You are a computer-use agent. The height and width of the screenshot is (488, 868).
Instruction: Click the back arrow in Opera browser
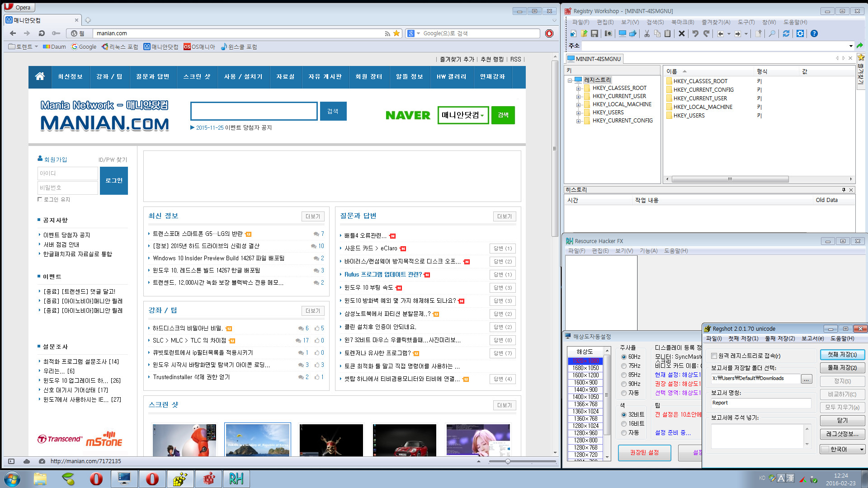click(x=13, y=33)
